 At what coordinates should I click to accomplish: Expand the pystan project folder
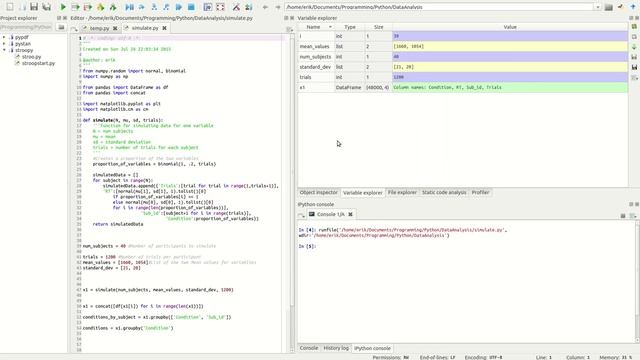4,44
